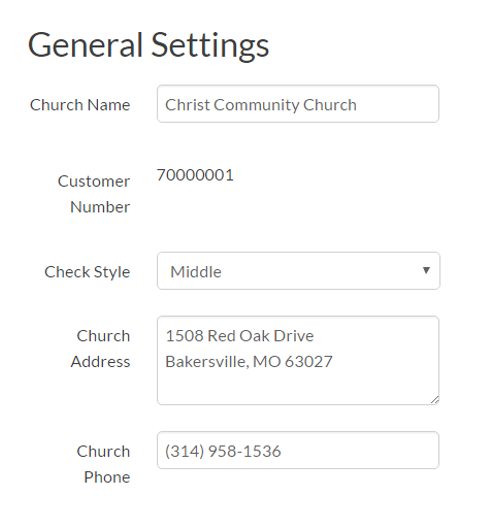Click the word "Community" in church name
This screenshot has height=513, width=479.
click(257, 105)
